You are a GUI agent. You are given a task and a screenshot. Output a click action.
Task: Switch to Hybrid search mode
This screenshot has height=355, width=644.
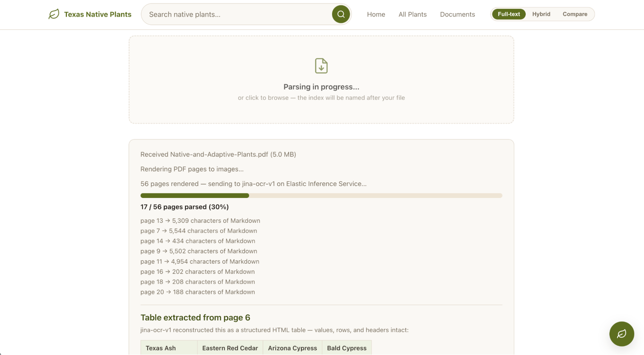point(541,14)
